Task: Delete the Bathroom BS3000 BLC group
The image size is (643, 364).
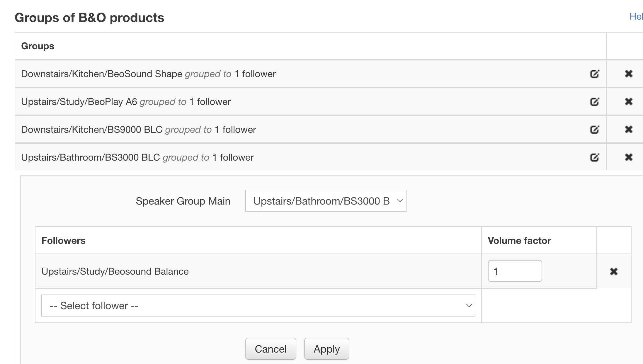Action: [629, 157]
